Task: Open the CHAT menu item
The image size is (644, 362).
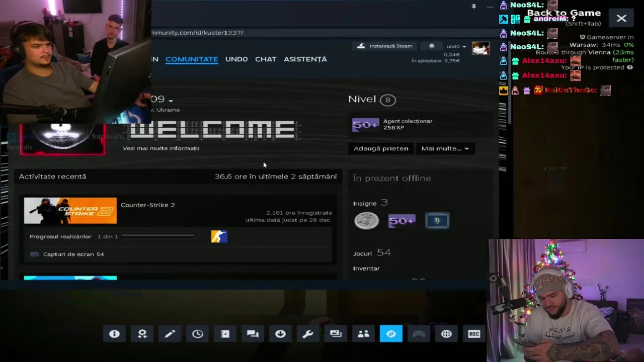Action: [266, 59]
